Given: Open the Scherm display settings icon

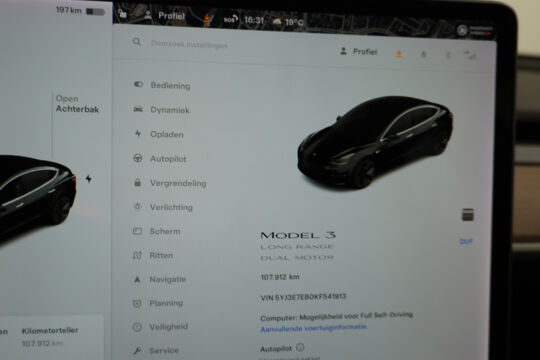Looking at the screenshot, I should click(137, 231).
